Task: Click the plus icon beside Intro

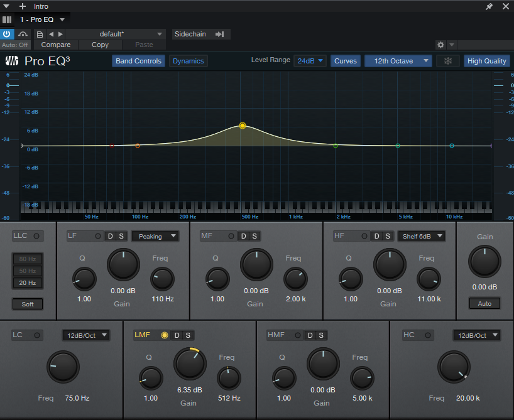Action: (23, 6)
